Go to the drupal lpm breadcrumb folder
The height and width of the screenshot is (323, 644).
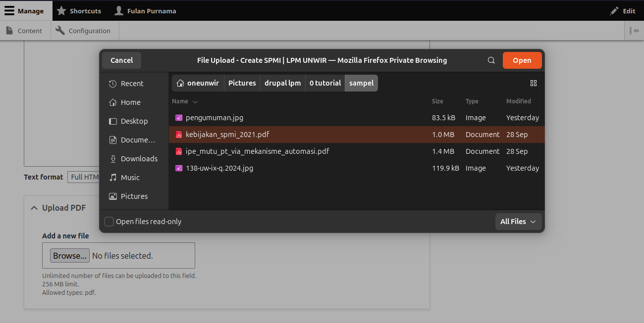tap(283, 83)
